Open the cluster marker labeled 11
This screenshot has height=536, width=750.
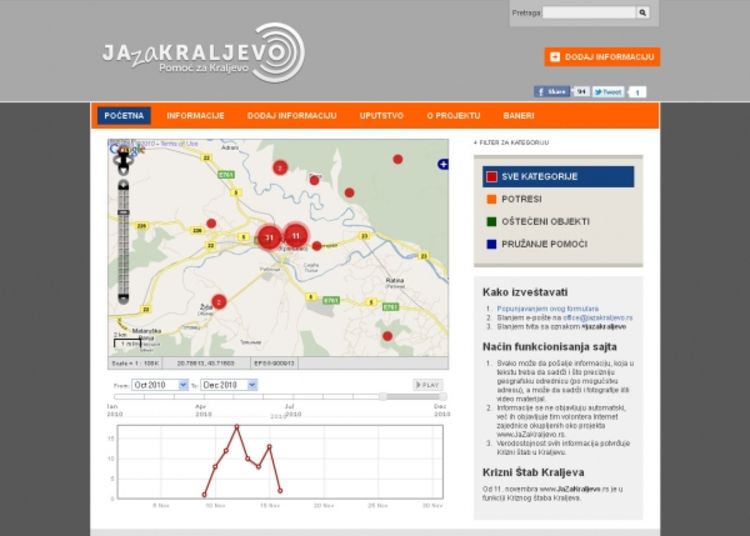[296, 235]
